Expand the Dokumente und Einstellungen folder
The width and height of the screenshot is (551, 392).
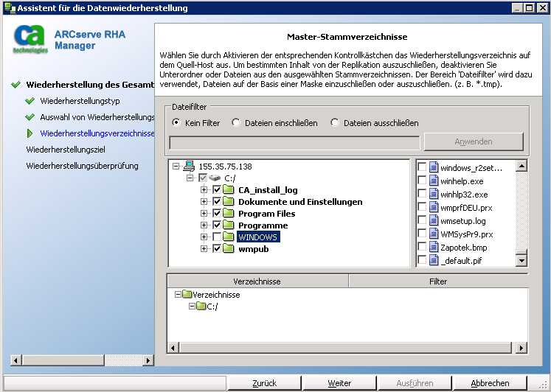[x=204, y=201]
